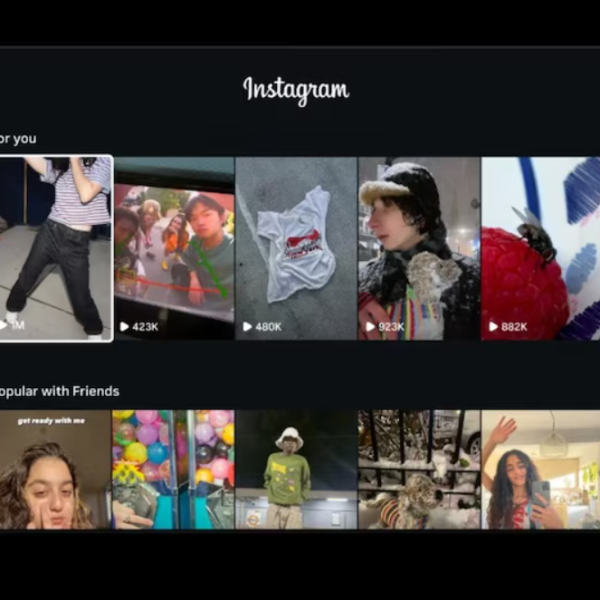Click the play icon beside 423K

124,326
